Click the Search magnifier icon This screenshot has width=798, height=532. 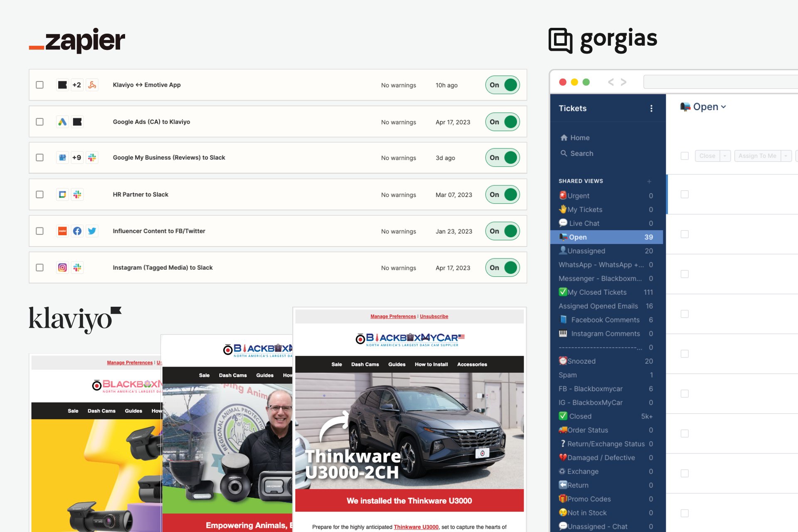click(564, 153)
